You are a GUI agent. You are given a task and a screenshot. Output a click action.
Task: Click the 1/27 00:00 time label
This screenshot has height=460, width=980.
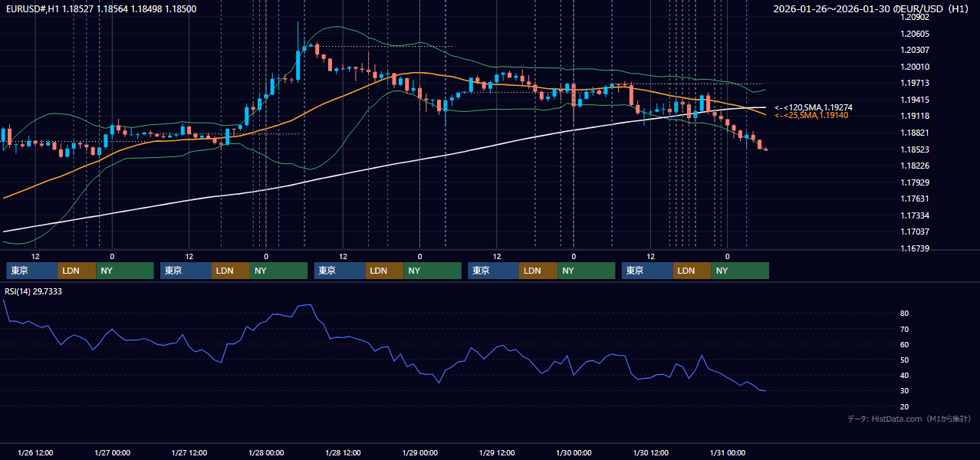point(112,453)
